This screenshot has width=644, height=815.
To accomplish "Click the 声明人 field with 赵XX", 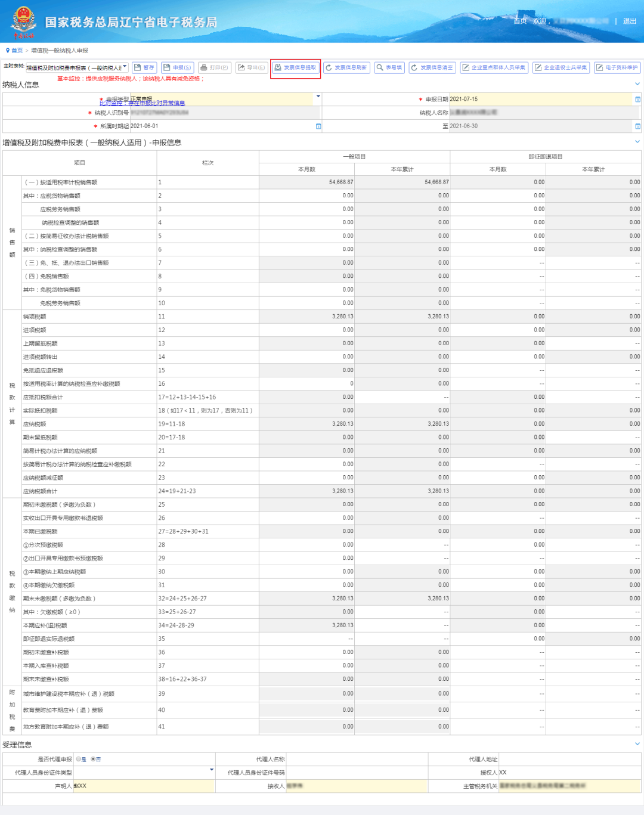I will pyautogui.click(x=144, y=786).
